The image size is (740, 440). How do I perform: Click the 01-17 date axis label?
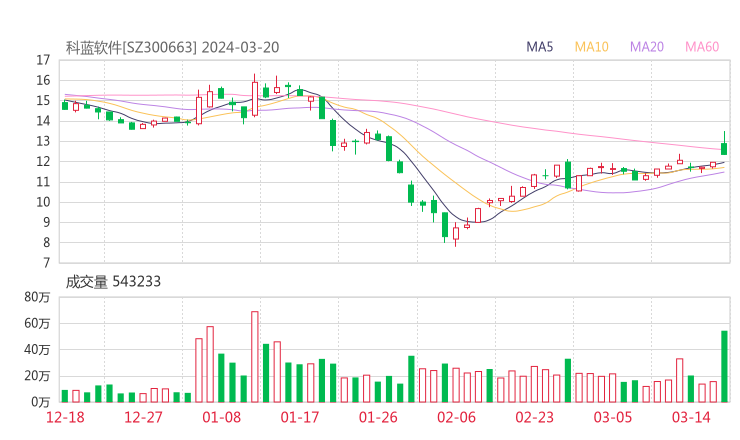click(300, 417)
